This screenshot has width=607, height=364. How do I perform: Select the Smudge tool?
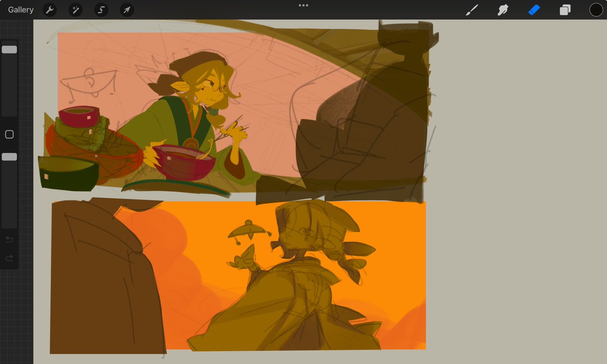pyautogui.click(x=503, y=10)
